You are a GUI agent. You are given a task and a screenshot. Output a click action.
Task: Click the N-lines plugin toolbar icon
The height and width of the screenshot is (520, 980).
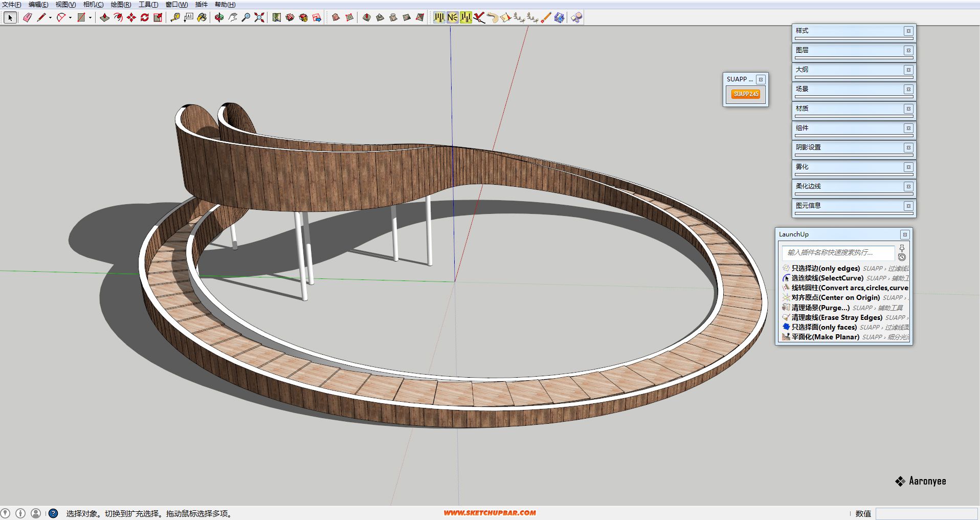point(453,17)
